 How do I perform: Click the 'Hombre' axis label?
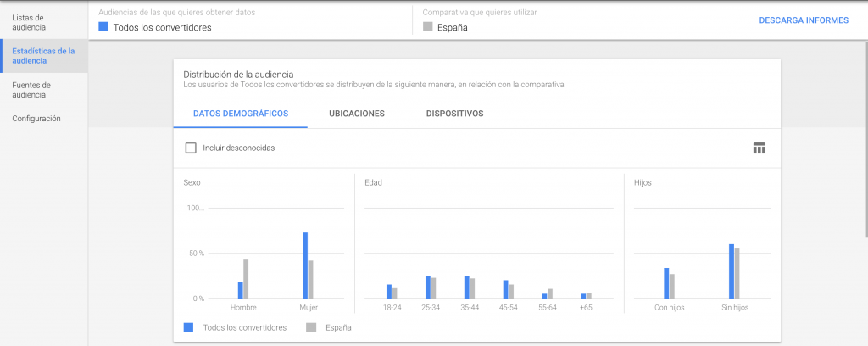tap(243, 307)
